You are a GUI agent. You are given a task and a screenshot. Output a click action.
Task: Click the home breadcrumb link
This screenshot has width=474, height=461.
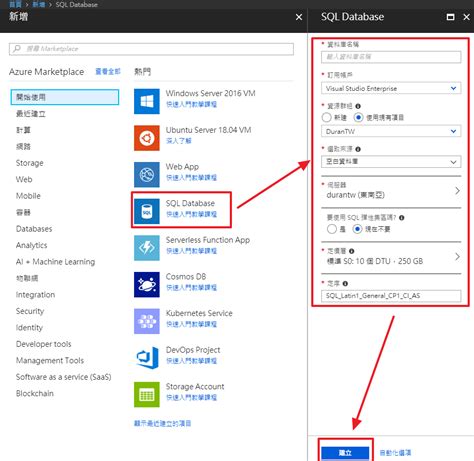[15, 4]
